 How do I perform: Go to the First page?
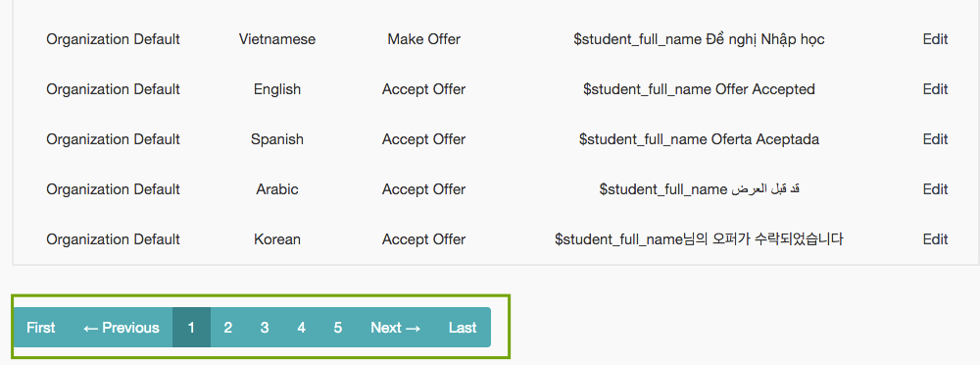(x=41, y=328)
